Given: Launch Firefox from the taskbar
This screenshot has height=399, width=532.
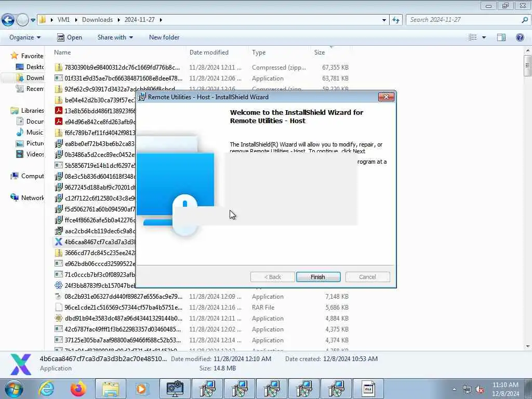Looking at the screenshot, I should click(78, 389).
